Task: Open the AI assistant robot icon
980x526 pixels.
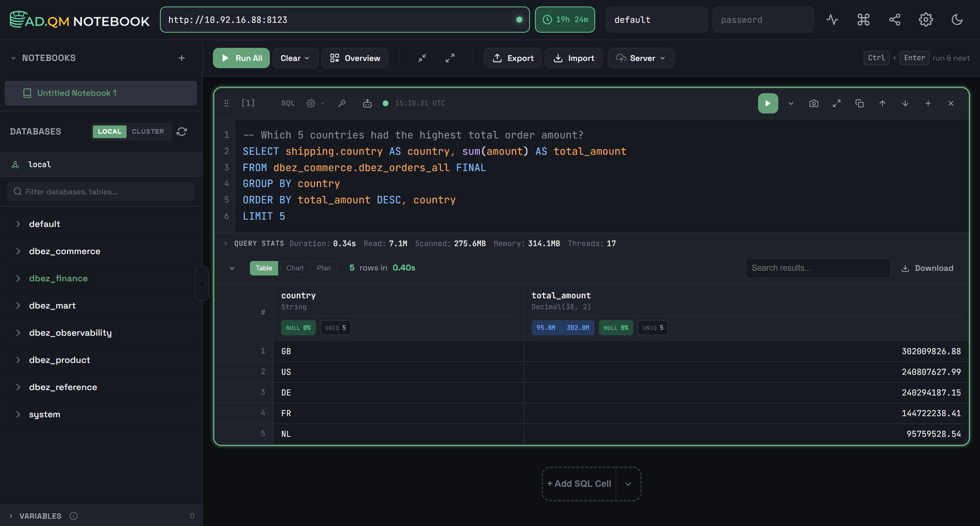Action: 367,103
